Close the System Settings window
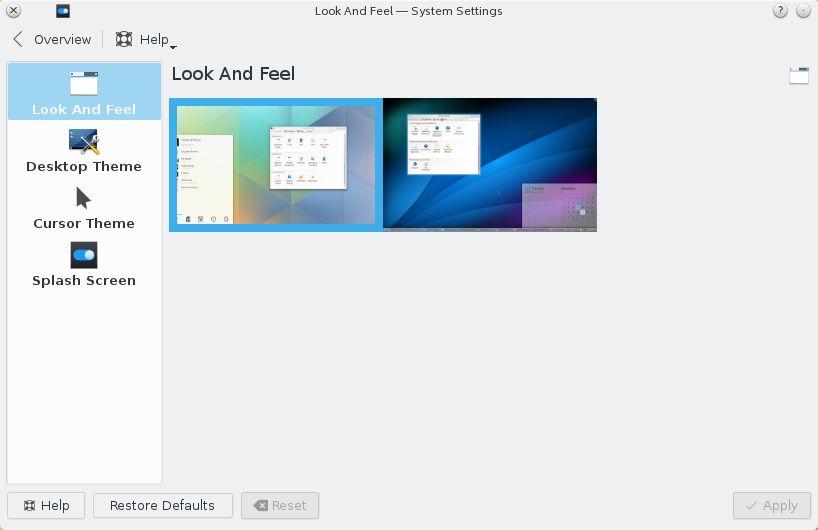Viewport: 818px width, 530px height. click(14, 10)
